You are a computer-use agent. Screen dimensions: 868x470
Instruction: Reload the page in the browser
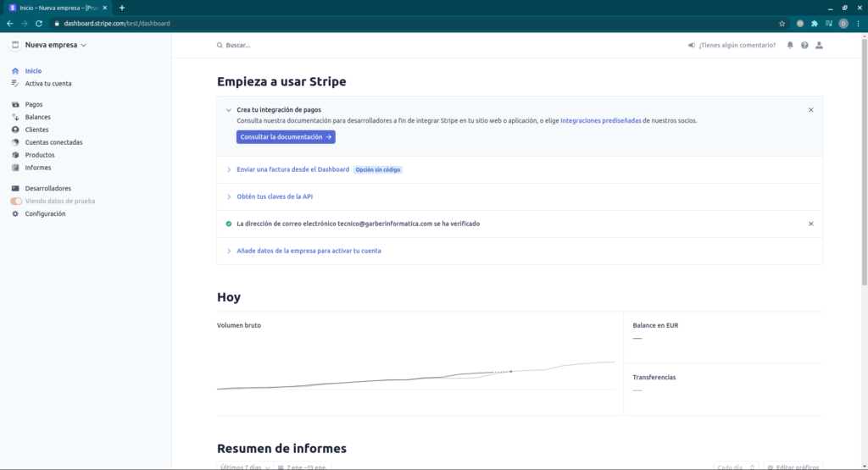[39, 23]
